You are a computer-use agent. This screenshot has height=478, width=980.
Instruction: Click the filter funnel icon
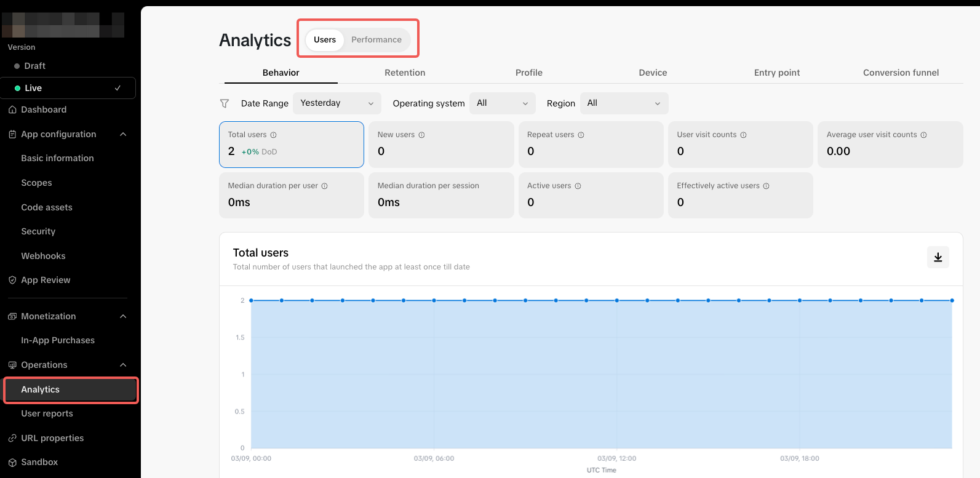point(225,103)
